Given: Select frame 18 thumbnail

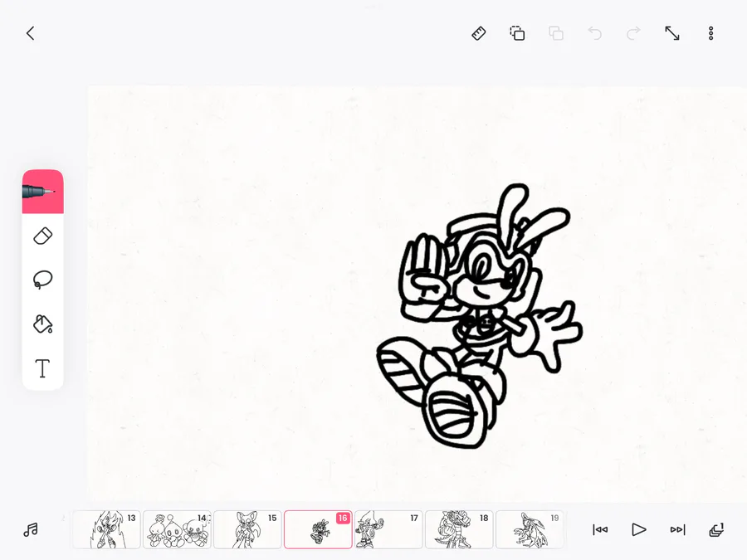Looking at the screenshot, I should 459,529.
